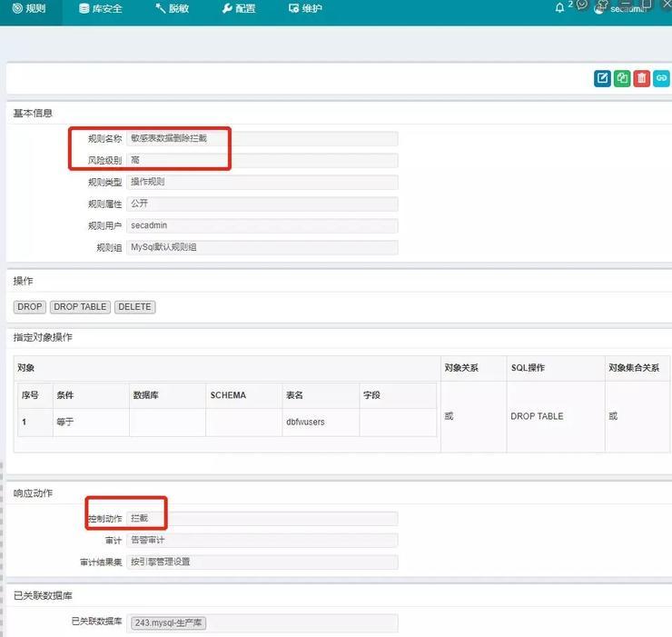Click the 或 value under 对象关系
672x637 pixels.
point(449,416)
